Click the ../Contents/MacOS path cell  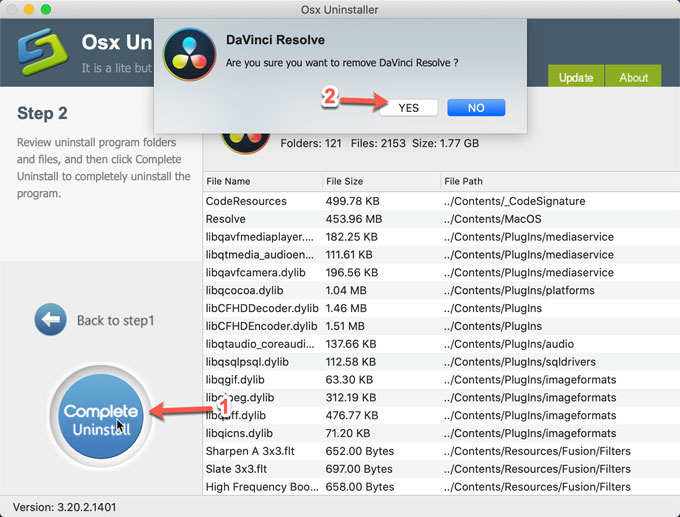(493, 219)
